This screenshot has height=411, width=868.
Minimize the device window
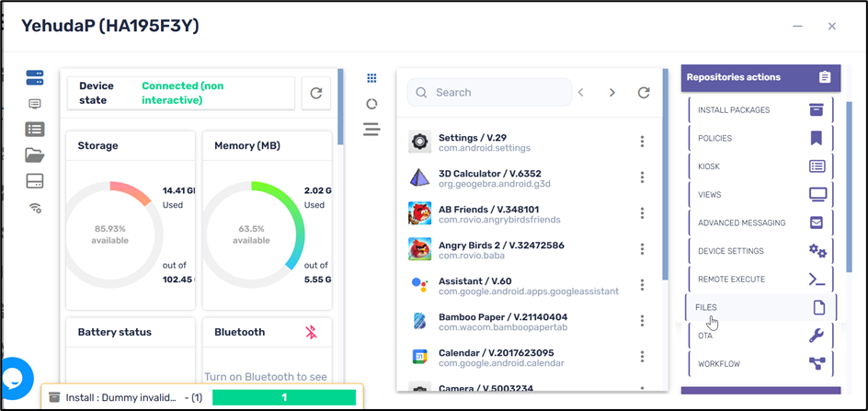tap(798, 26)
